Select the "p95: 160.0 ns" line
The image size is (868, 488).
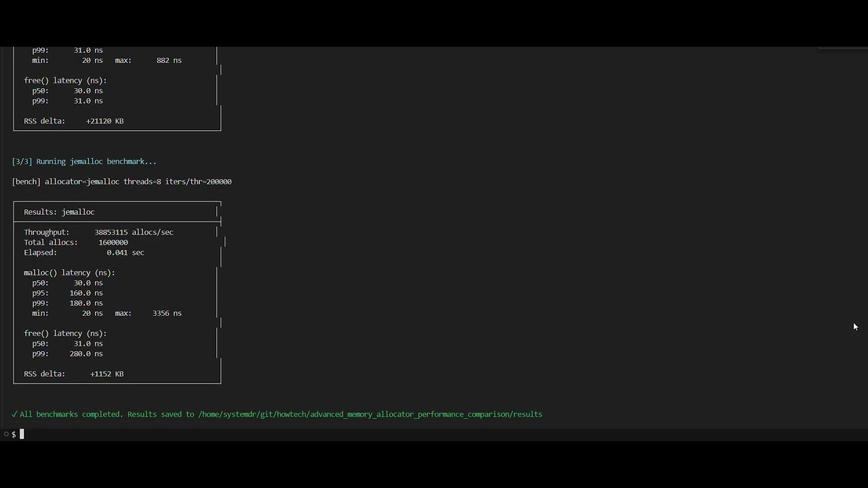(68, 293)
